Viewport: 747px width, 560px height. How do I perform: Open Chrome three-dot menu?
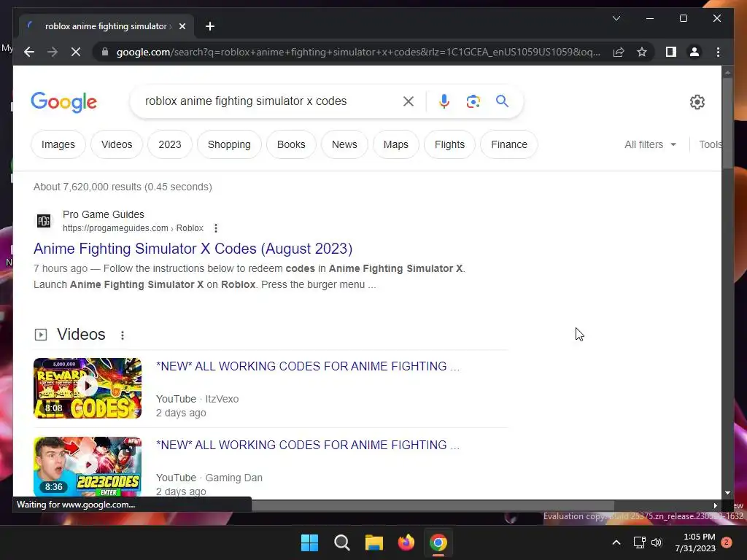coord(718,52)
